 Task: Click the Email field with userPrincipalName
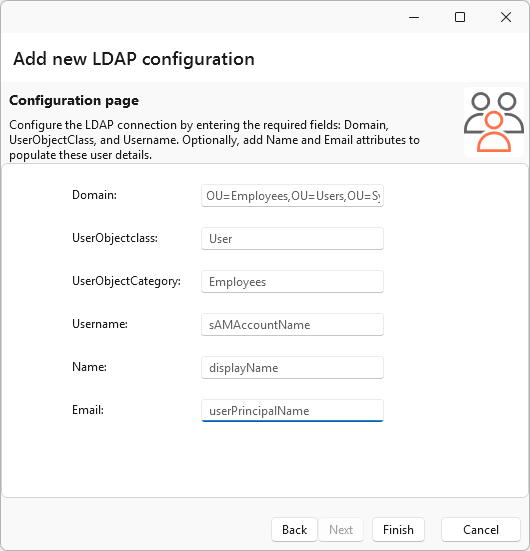click(292, 410)
